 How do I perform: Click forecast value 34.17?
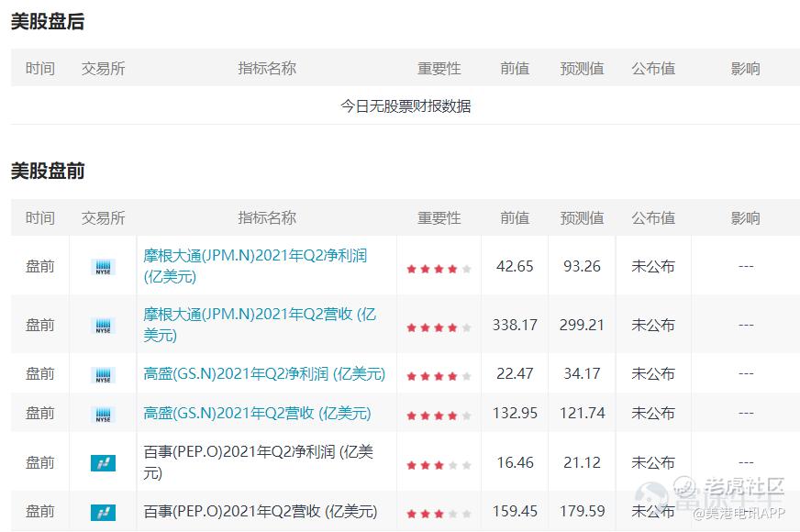[x=582, y=374]
